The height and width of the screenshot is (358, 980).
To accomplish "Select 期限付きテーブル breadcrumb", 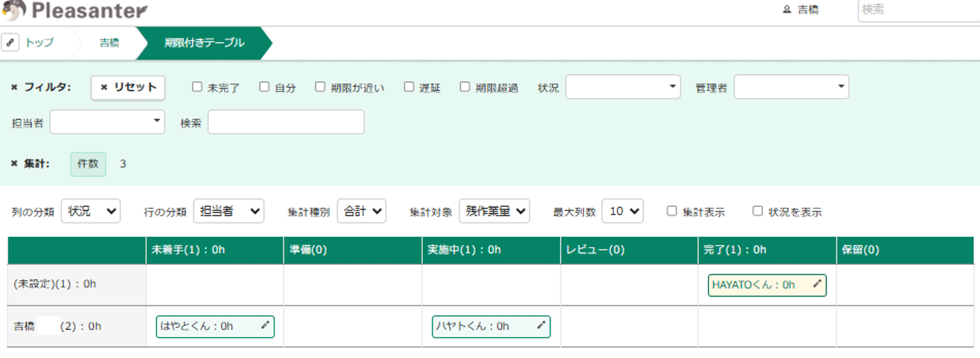I will coord(204,43).
